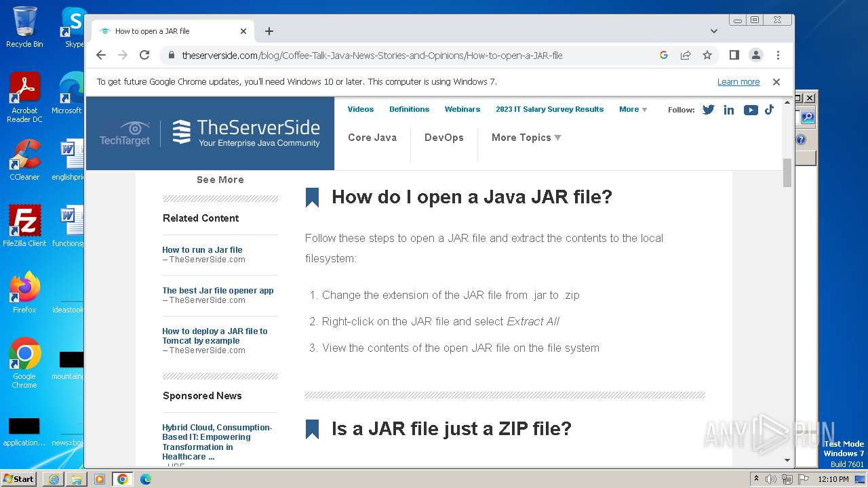Select the Acrobat Reader DC desktop icon
The image size is (868, 488).
(x=24, y=98)
